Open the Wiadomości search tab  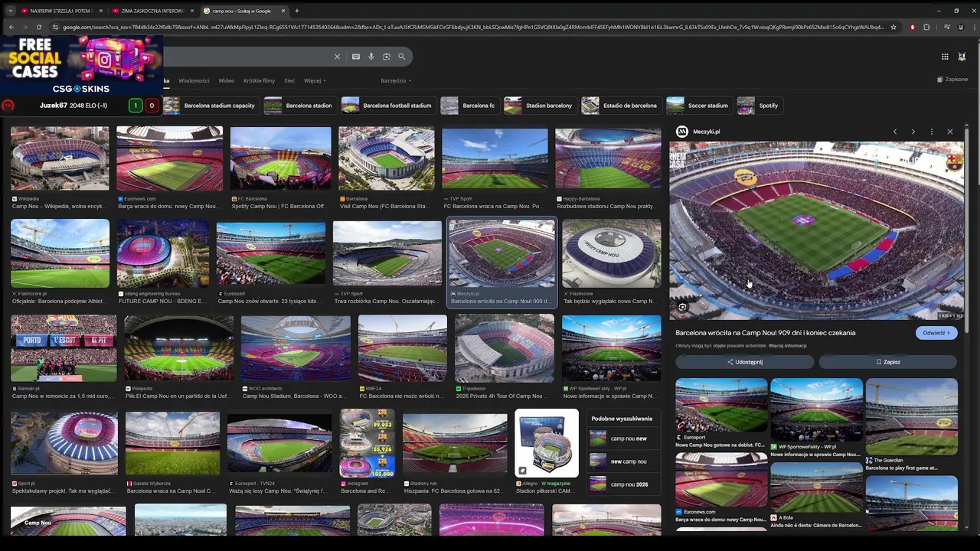[194, 80]
